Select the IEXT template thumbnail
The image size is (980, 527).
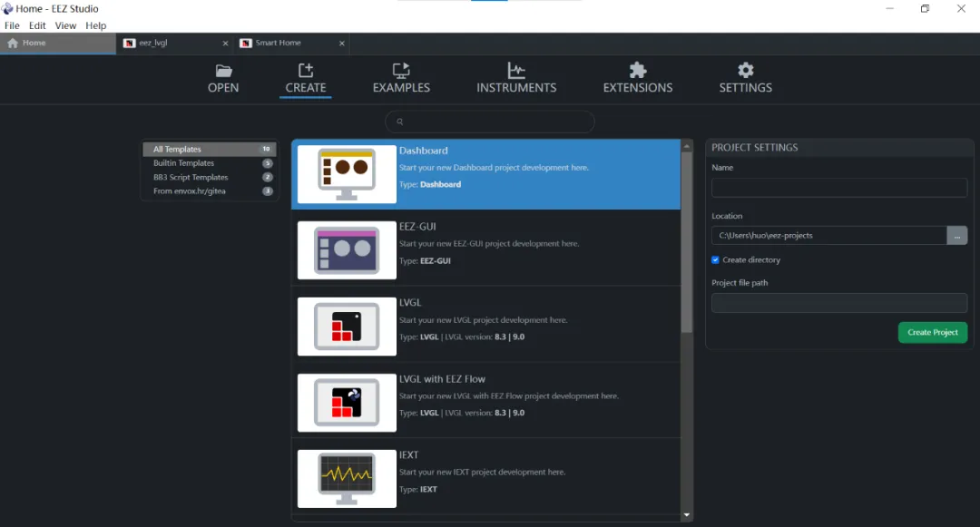coord(347,479)
